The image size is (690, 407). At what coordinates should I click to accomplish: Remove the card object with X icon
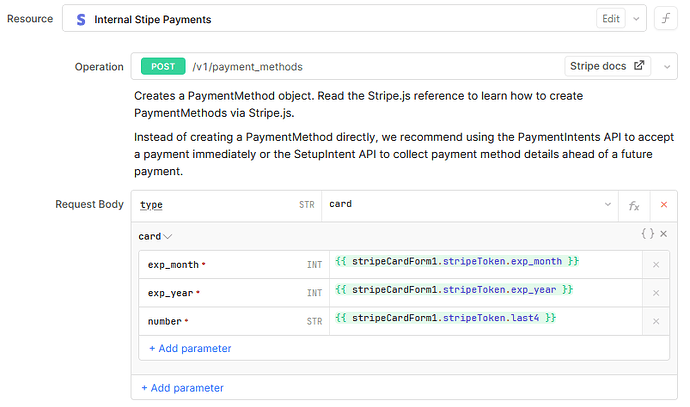click(x=664, y=234)
